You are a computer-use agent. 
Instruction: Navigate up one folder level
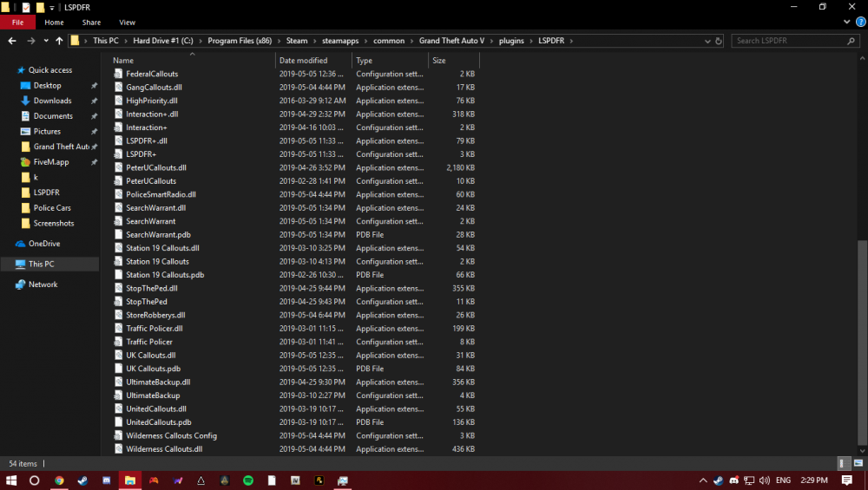pos(59,41)
